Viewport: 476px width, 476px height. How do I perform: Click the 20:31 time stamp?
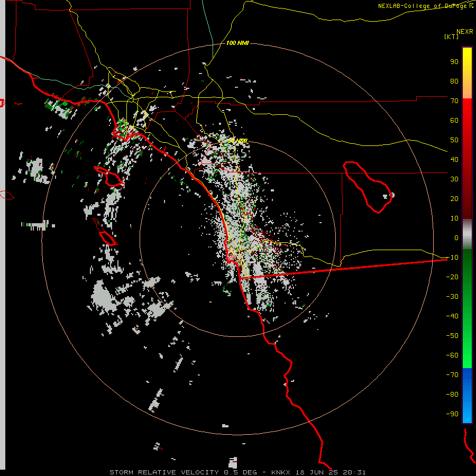click(354, 472)
